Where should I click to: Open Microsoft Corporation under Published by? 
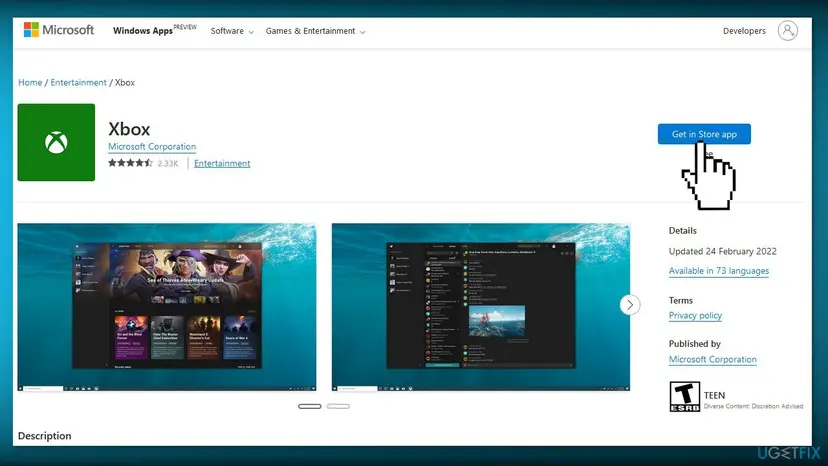(x=712, y=359)
